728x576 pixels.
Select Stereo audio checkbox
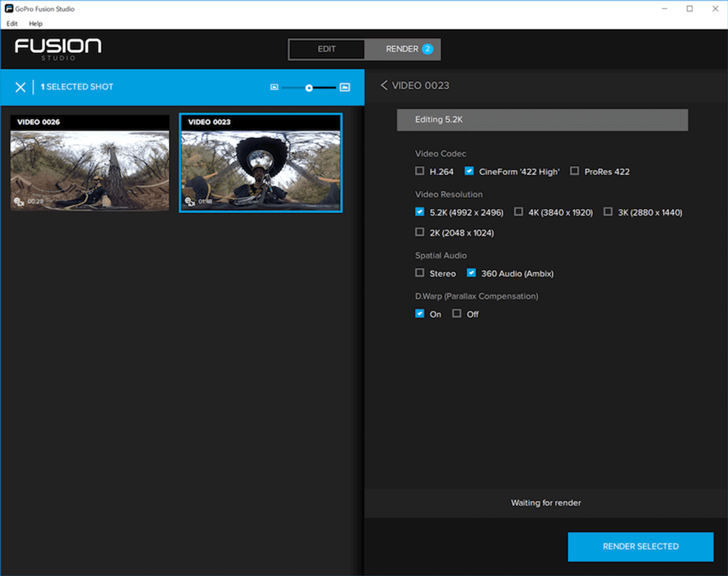click(x=419, y=273)
